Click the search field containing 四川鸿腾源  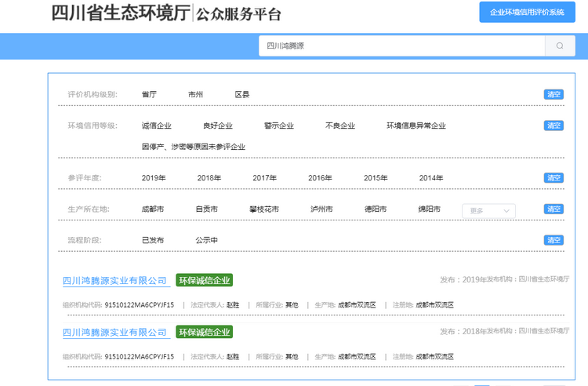[401, 46]
